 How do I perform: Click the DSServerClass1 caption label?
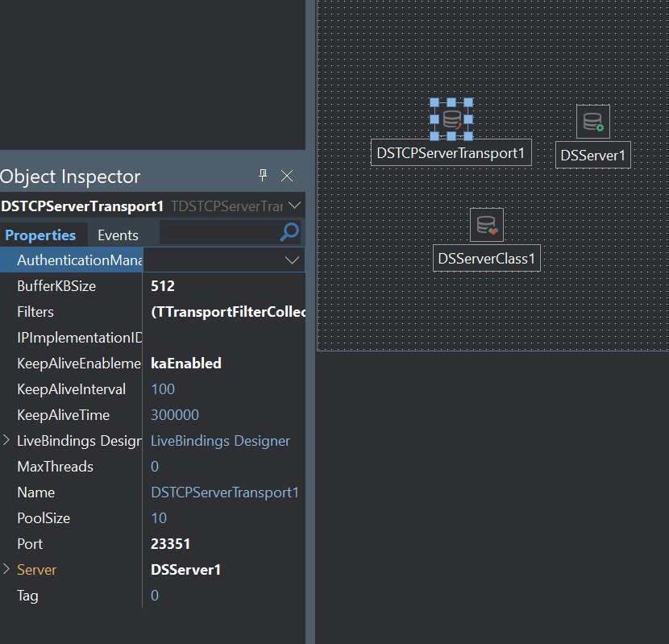[487, 259]
